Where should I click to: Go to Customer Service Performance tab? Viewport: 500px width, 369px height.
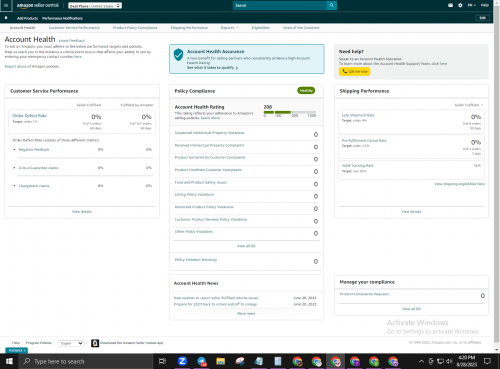(x=74, y=28)
